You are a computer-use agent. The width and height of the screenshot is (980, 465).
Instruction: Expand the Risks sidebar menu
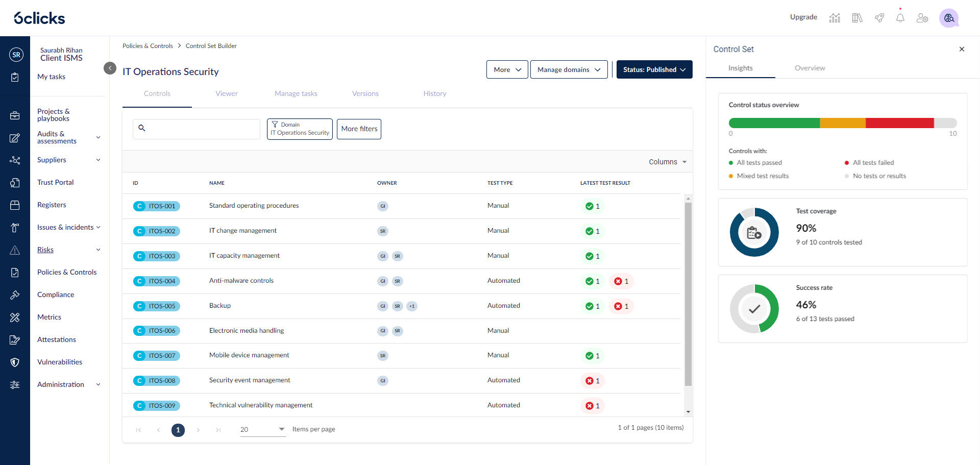pos(98,250)
